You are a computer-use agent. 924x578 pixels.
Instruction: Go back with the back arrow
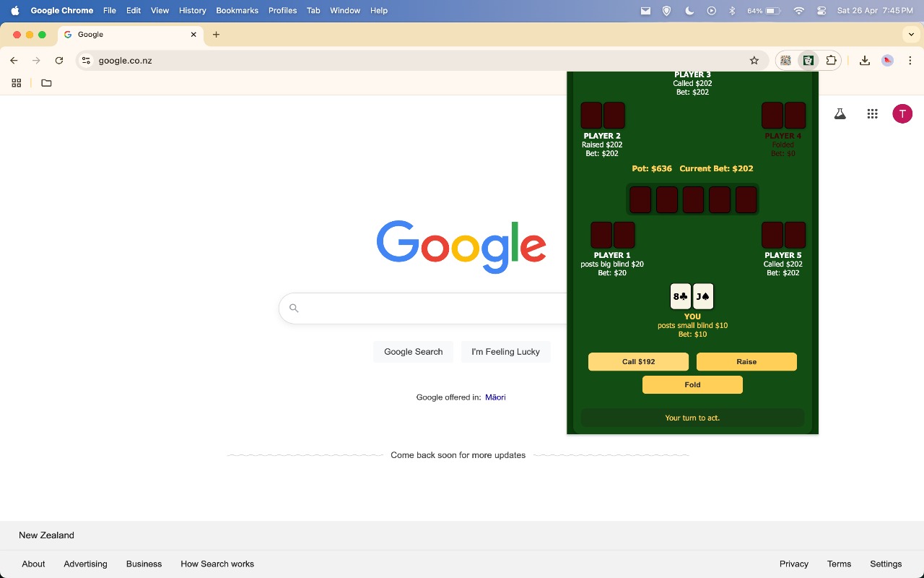click(x=14, y=61)
